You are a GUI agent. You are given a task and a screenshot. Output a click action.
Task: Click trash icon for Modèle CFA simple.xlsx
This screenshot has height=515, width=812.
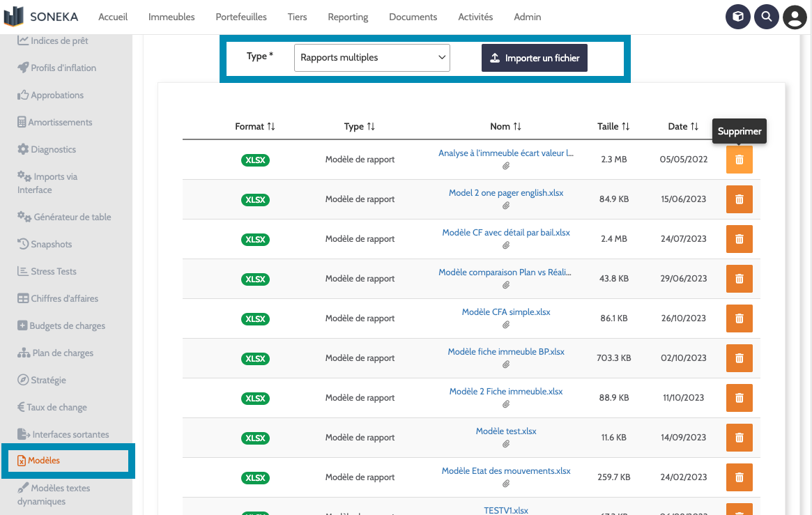(740, 318)
